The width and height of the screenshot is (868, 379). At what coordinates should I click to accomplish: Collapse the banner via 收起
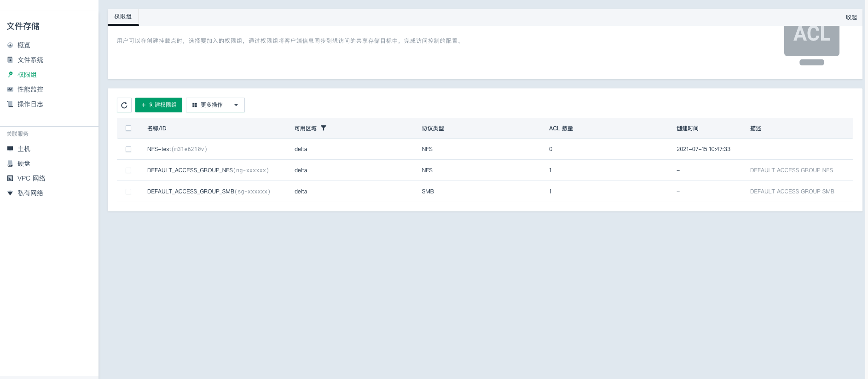coord(851,17)
